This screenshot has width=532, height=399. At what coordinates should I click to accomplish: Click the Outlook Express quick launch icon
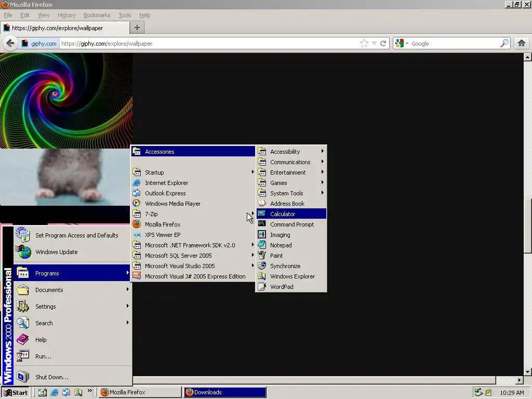pos(66,392)
